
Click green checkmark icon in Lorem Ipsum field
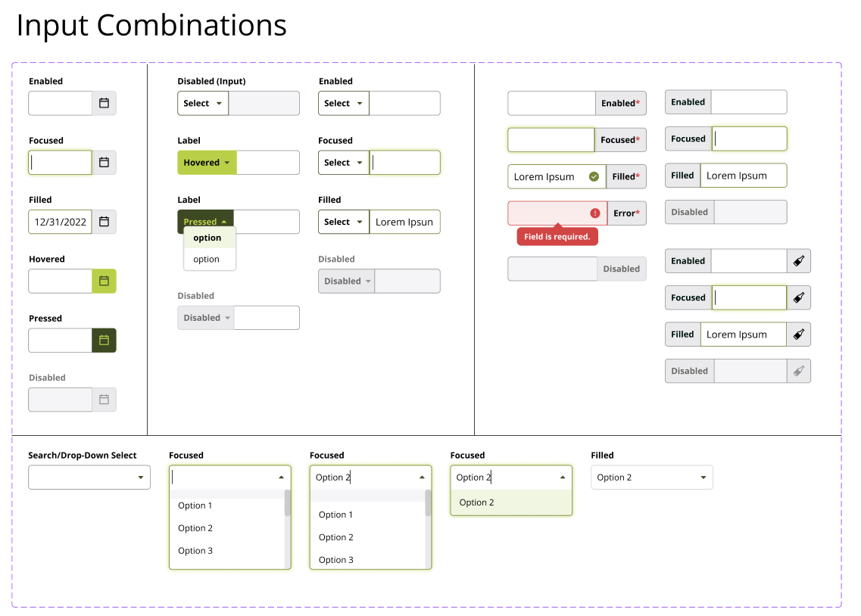coord(594,176)
